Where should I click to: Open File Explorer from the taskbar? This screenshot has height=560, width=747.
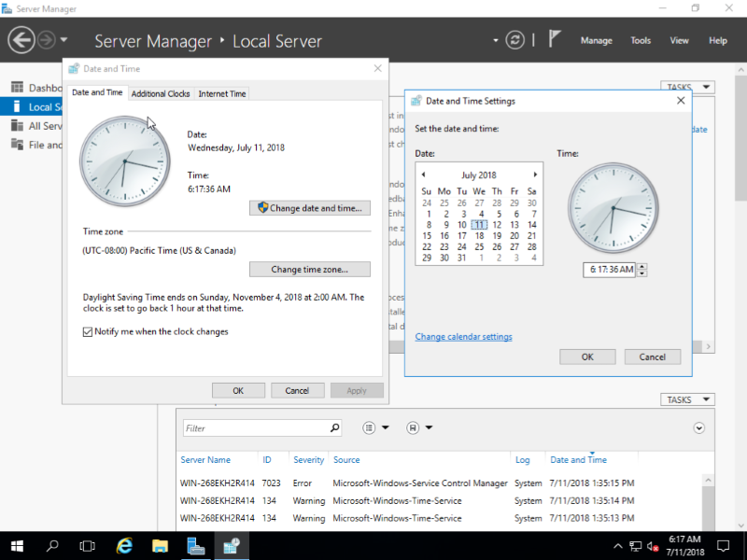tap(160, 546)
